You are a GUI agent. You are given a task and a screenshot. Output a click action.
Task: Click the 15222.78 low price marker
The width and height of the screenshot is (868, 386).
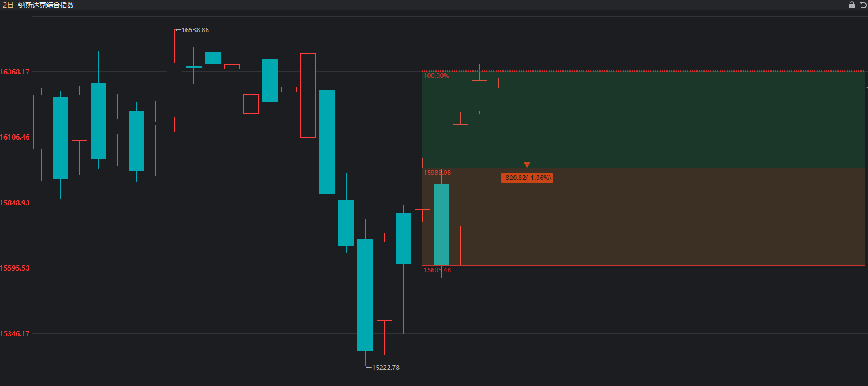[385, 368]
